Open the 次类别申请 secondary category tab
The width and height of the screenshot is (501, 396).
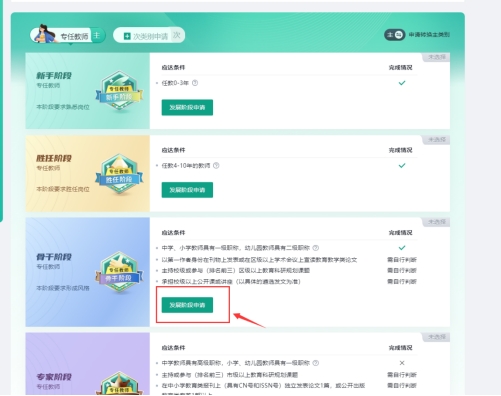click(149, 35)
